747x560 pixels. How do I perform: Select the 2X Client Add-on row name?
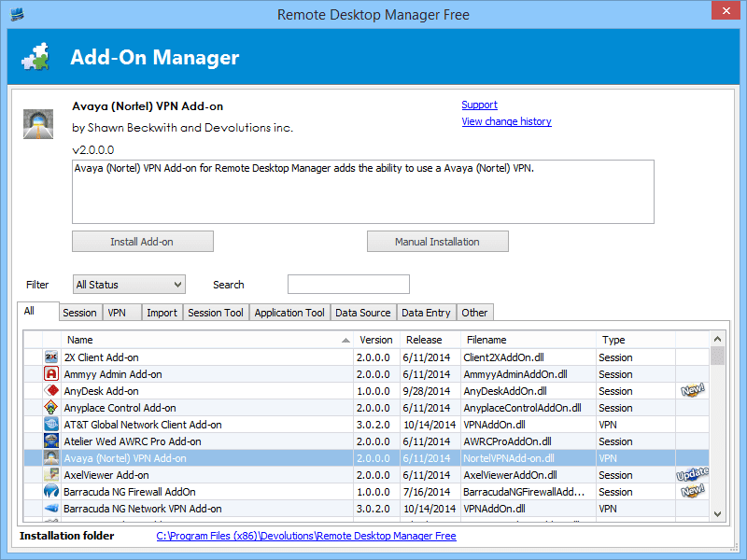tap(102, 357)
